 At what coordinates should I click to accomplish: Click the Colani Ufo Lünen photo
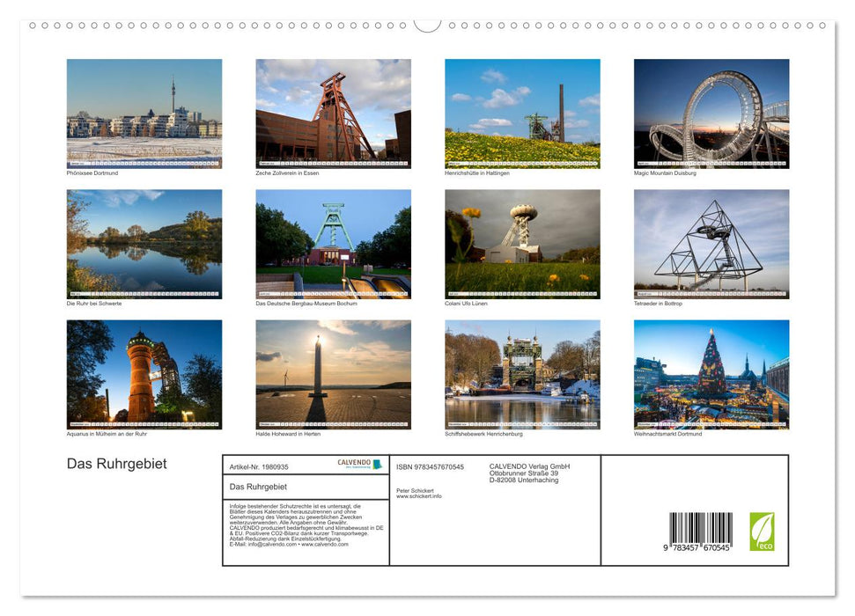[x=522, y=240]
